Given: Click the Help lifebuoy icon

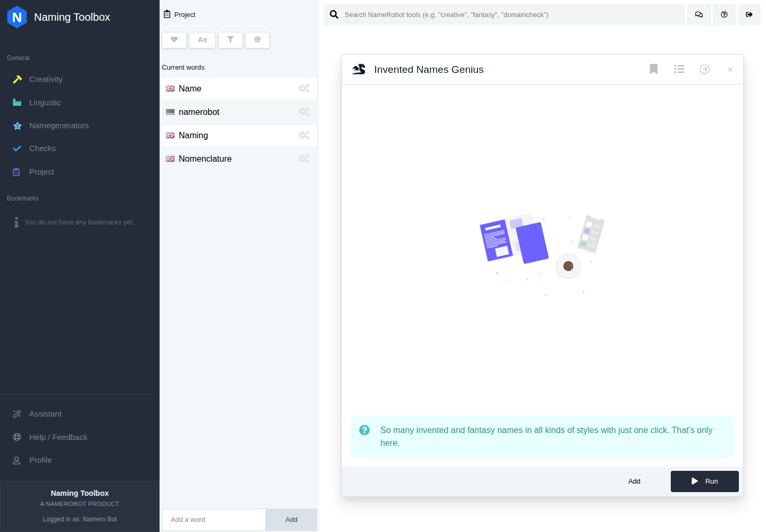Looking at the screenshot, I should pyautogui.click(x=17, y=437).
